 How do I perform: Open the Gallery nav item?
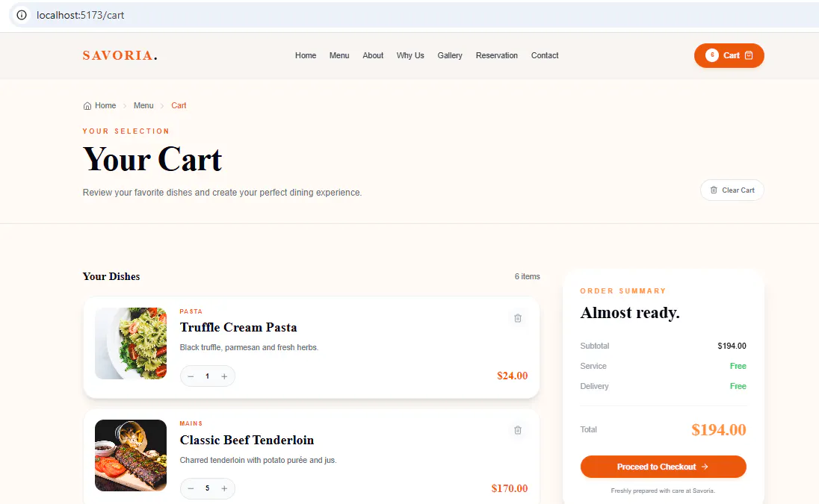450,55
